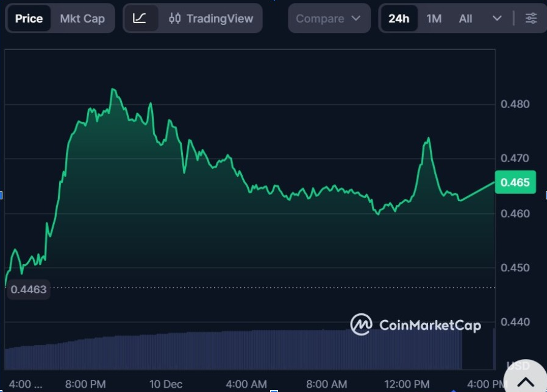Switch to the Price tab
547x392 pixels.
[29, 18]
